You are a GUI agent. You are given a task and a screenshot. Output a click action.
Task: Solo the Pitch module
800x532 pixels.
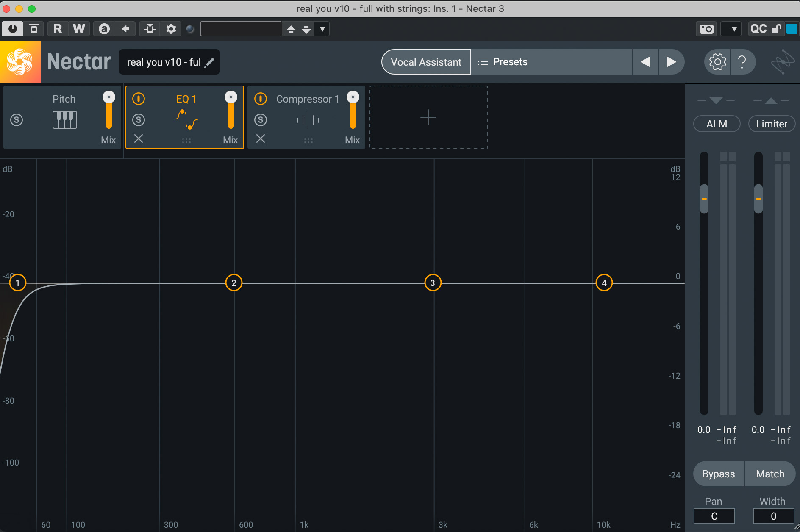coord(17,120)
